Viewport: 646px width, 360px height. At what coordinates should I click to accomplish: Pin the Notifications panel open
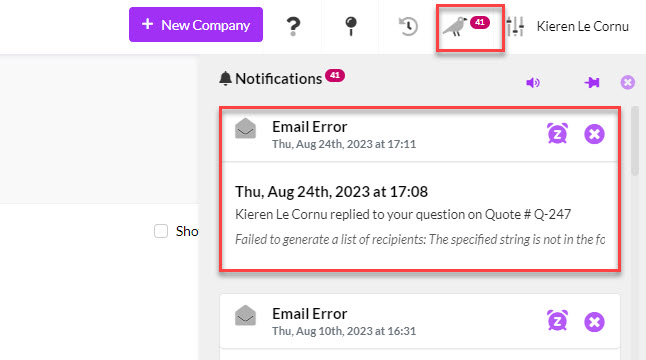(x=592, y=82)
